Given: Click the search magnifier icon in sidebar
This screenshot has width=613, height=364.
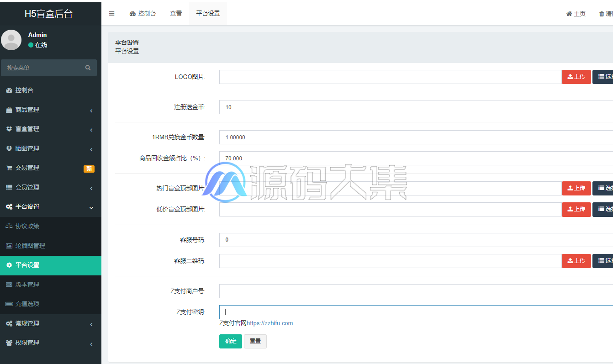Looking at the screenshot, I should 88,68.
